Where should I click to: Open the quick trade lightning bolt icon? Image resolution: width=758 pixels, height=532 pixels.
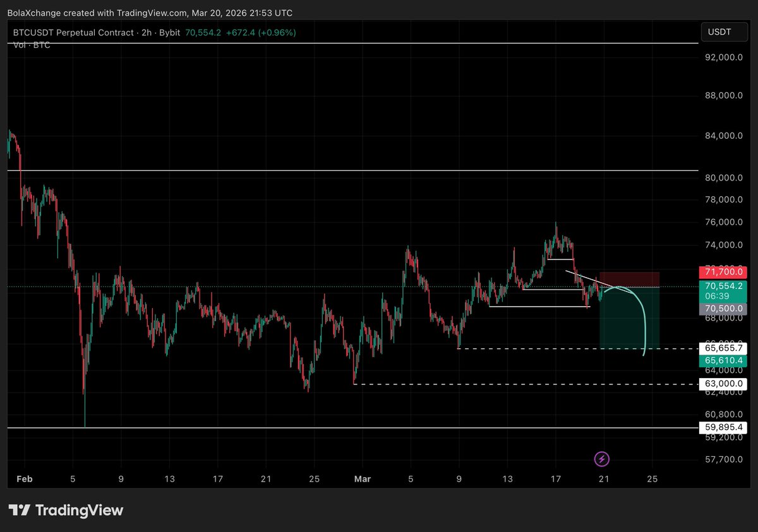[x=602, y=459]
